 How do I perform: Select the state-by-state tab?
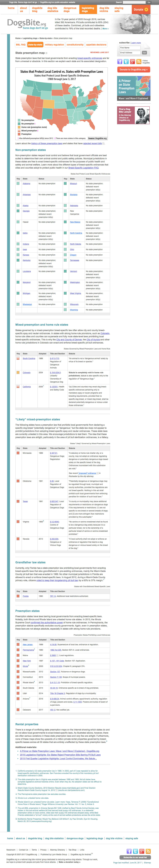coord(35,45)
